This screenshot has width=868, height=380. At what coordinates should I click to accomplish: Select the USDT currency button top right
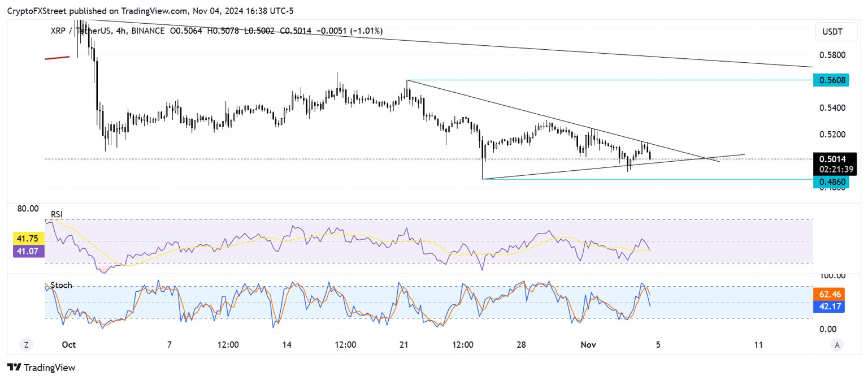pyautogui.click(x=836, y=32)
